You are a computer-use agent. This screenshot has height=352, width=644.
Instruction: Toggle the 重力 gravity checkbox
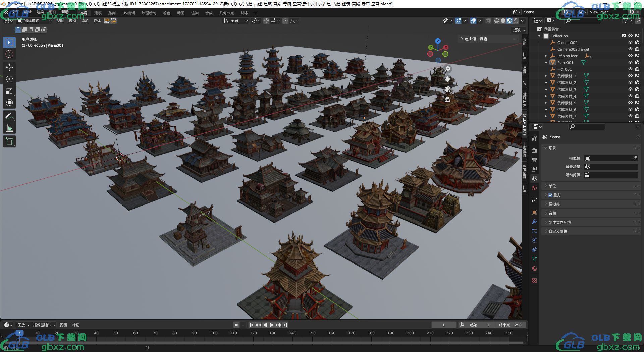coord(550,195)
